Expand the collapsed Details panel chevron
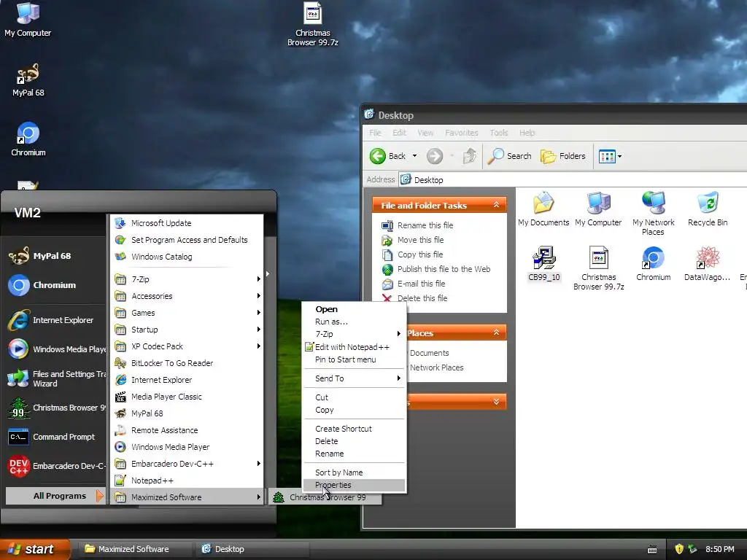The width and height of the screenshot is (747, 560). pos(496,402)
